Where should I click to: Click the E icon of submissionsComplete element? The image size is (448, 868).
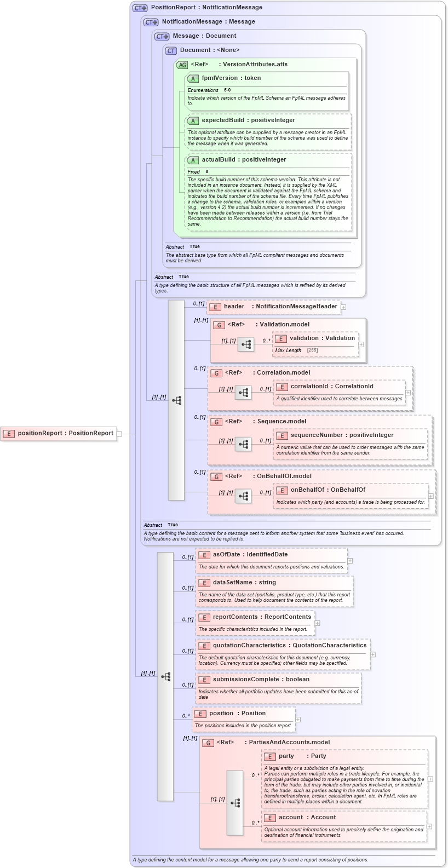pos(204,680)
